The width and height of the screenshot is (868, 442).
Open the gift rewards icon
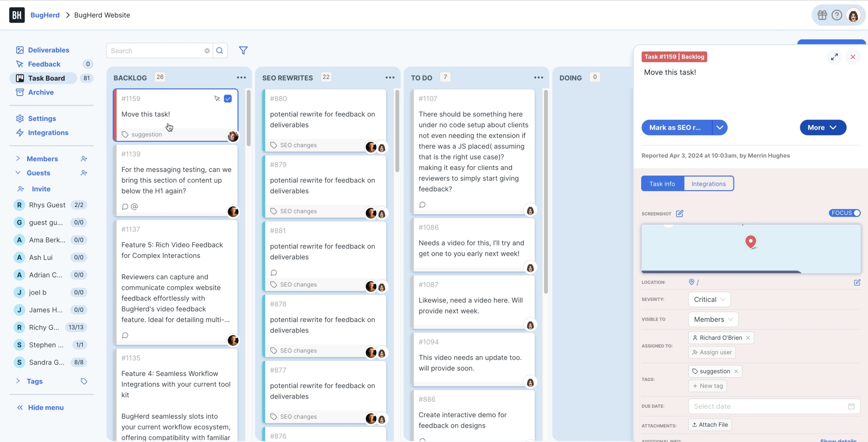(x=822, y=15)
